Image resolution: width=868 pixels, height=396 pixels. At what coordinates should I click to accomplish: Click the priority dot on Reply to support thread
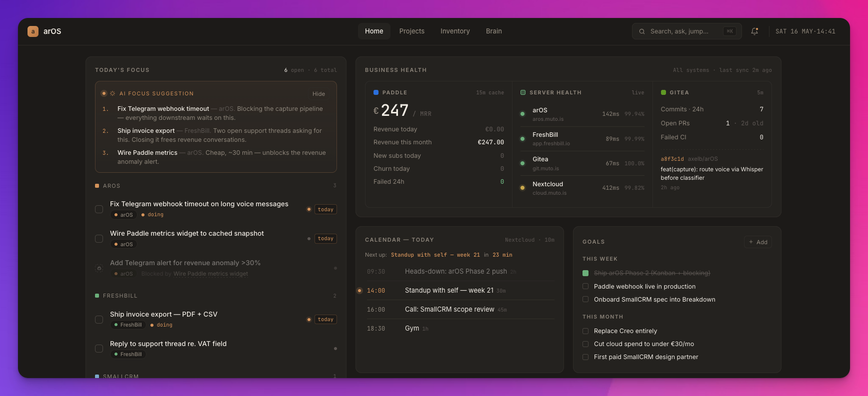(335, 349)
